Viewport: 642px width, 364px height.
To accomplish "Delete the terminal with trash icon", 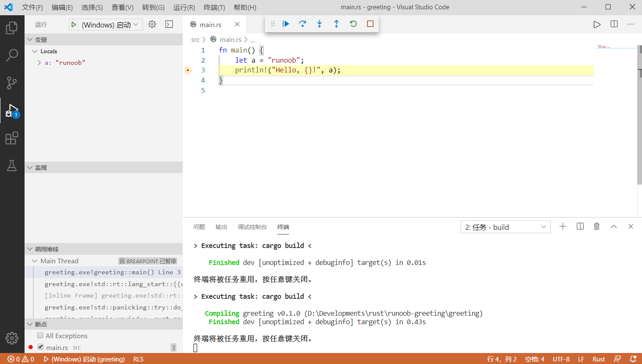I will (x=597, y=226).
